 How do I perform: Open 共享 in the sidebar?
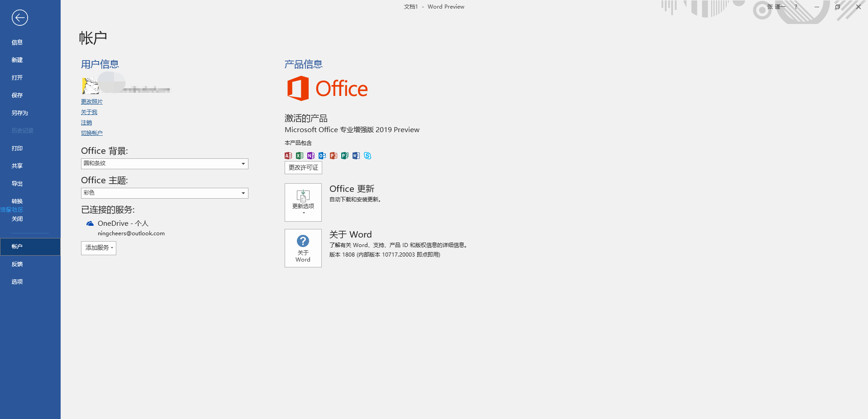30,166
